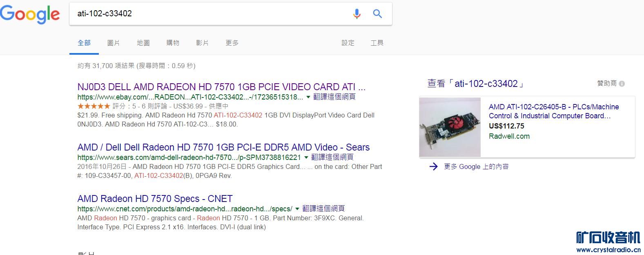Open the 工具 search tools
The width and height of the screenshot is (644, 255).
tap(377, 43)
